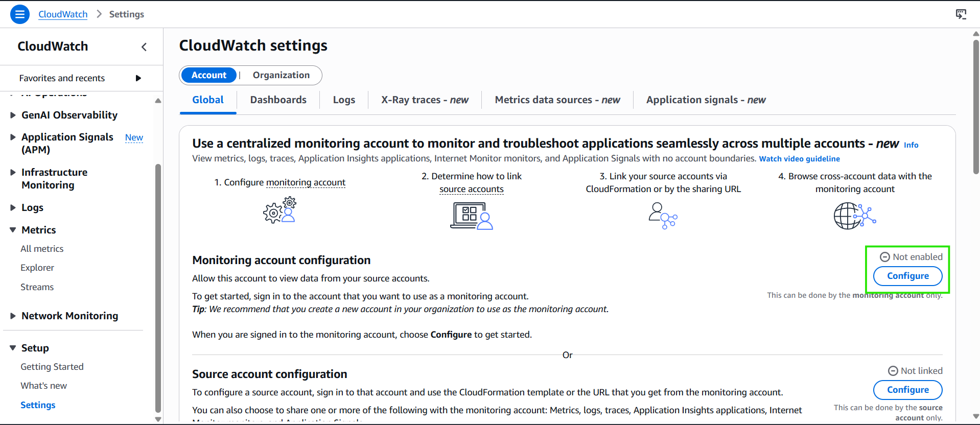The image size is (980, 425).
Task: Open Metrics data sources tab
Action: (557, 100)
